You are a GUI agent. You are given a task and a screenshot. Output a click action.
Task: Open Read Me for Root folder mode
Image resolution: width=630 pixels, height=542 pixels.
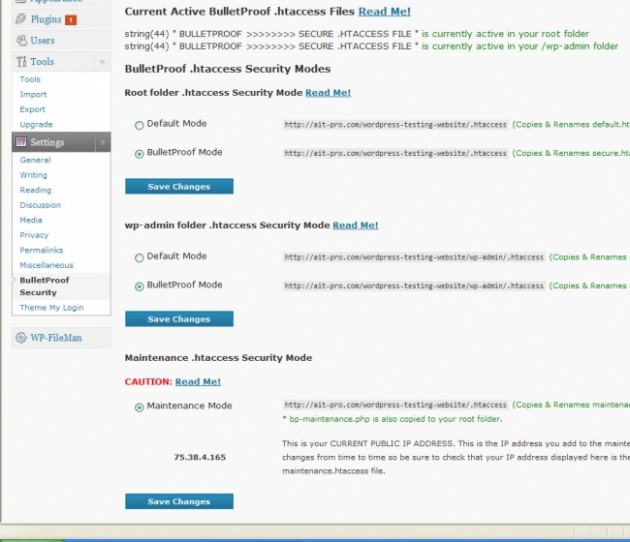tap(328, 93)
